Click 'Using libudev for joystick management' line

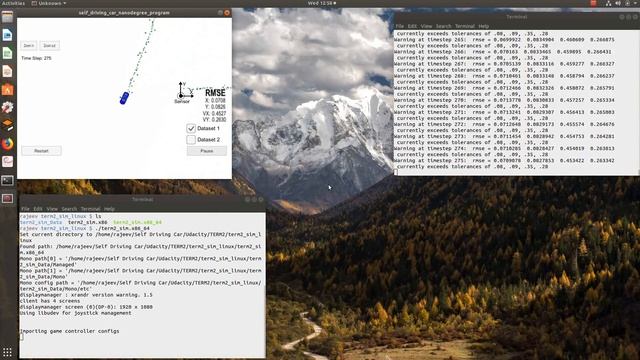[x=76, y=313]
